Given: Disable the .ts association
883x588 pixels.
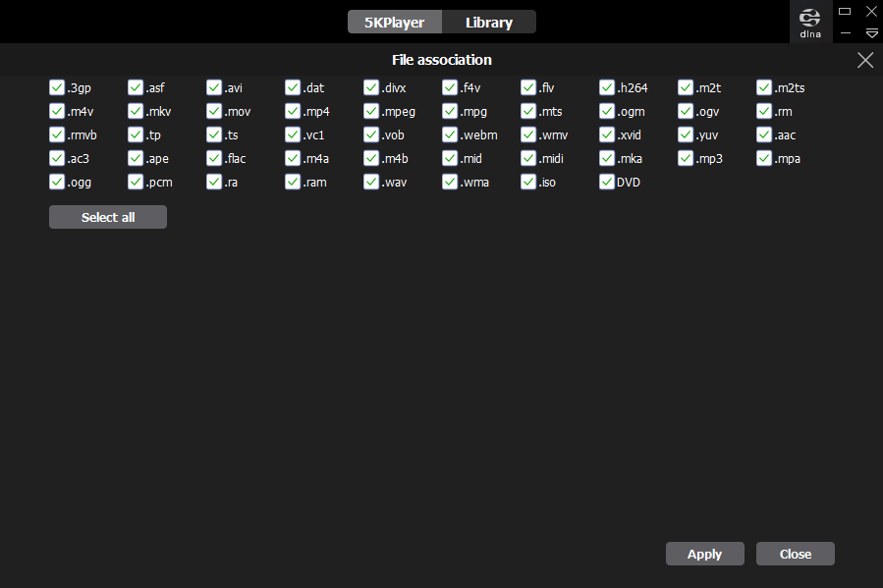Looking at the screenshot, I should point(214,135).
